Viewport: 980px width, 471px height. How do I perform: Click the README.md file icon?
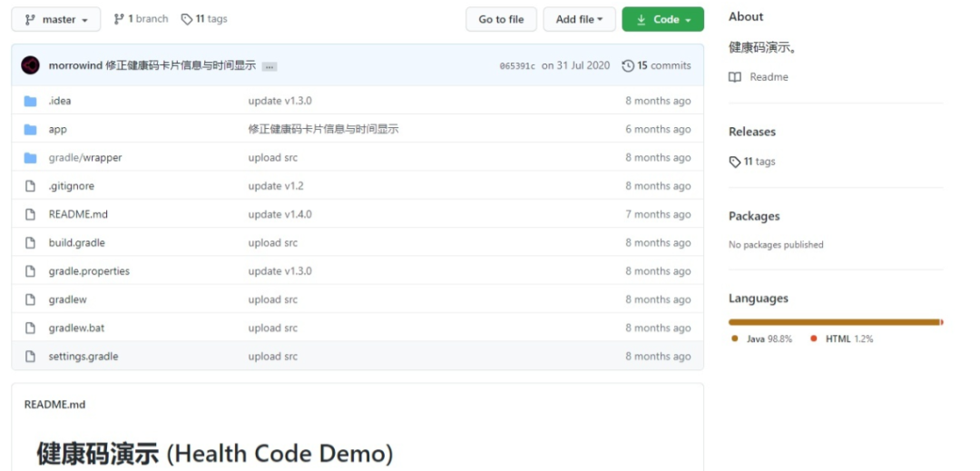[30, 214]
